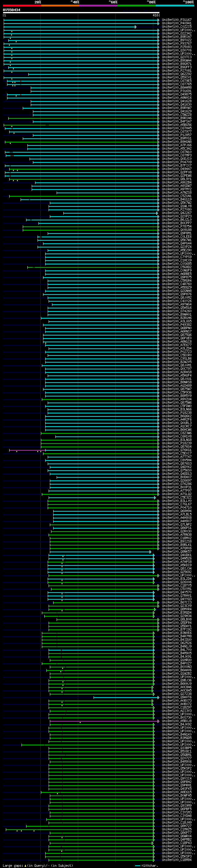Click the arrowhead ending the UniRef100_P31167 bar
Viewport: 197px width, 868px height.
(x=158, y=20)
